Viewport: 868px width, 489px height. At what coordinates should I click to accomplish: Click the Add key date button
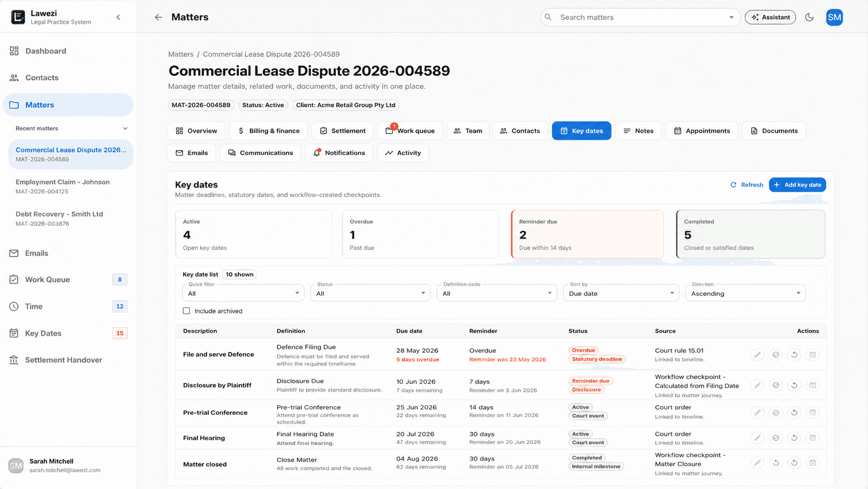tap(797, 184)
